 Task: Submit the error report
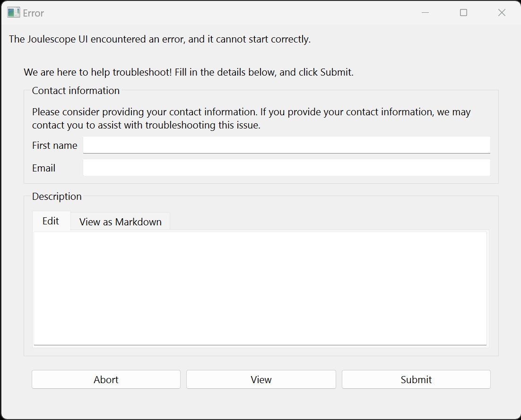[416, 379]
